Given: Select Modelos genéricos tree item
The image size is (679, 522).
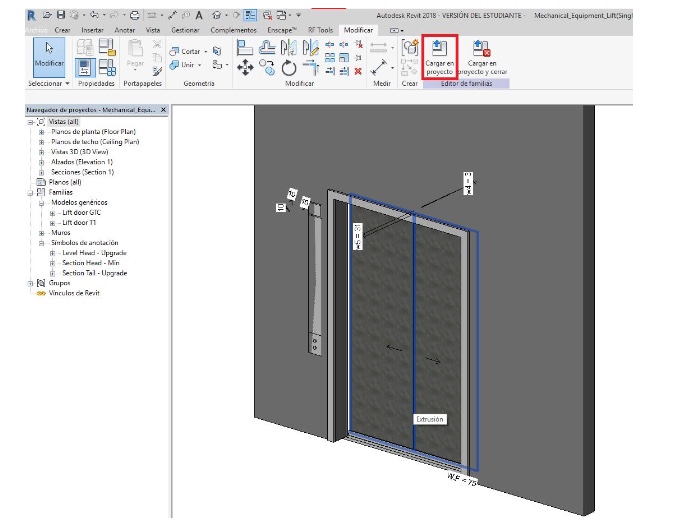Looking at the screenshot, I should point(79,202).
